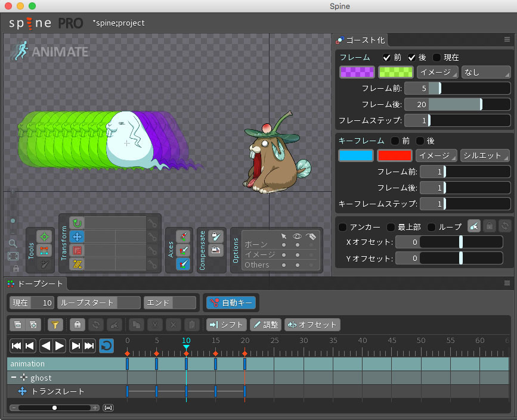Toggle the dopesheet filter funnel icon

[x=55, y=325]
